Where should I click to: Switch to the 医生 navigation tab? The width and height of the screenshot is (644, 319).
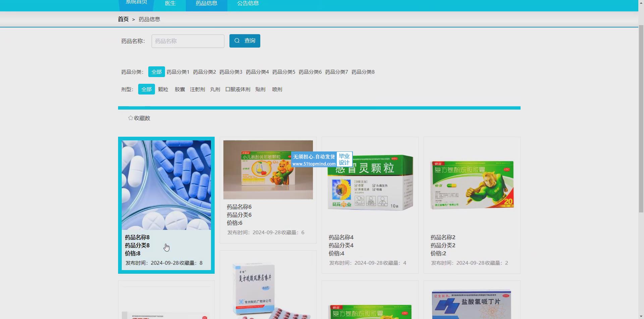tap(170, 3)
